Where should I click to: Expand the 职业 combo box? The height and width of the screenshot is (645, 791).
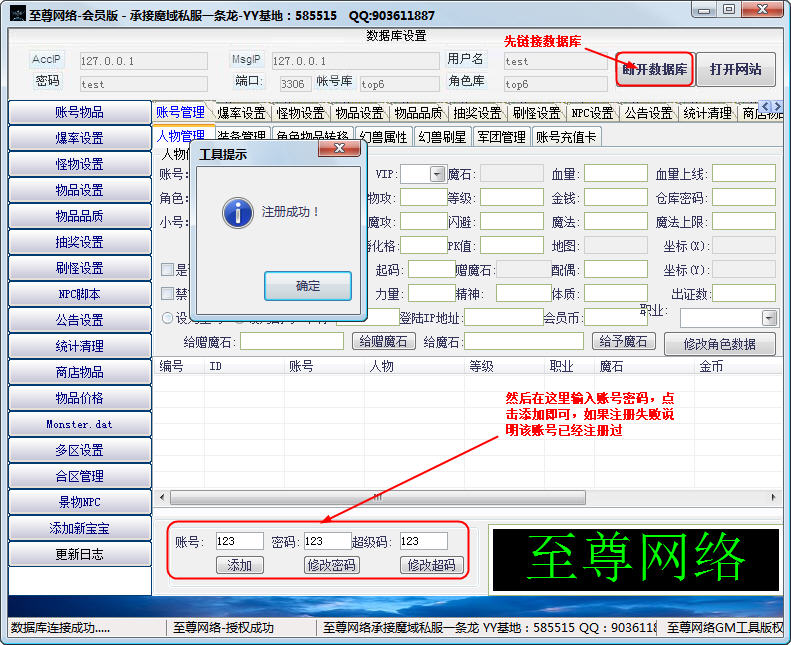coord(769,318)
